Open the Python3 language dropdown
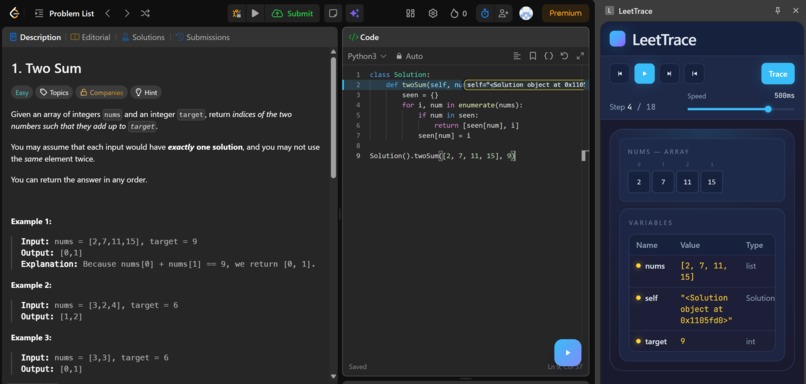Screen dimensions: 806x384 click(x=367, y=57)
